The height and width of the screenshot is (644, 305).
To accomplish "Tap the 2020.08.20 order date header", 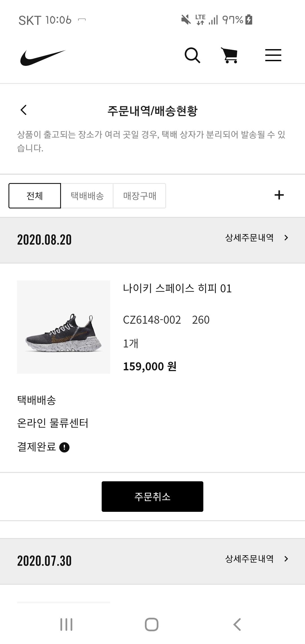I will pos(44,240).
